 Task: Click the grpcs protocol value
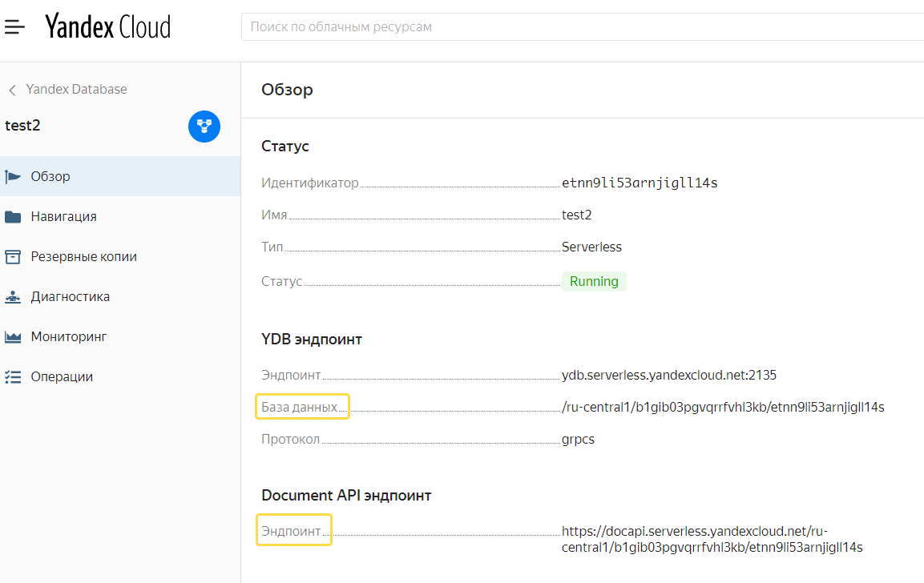click(x=578, y=440)
